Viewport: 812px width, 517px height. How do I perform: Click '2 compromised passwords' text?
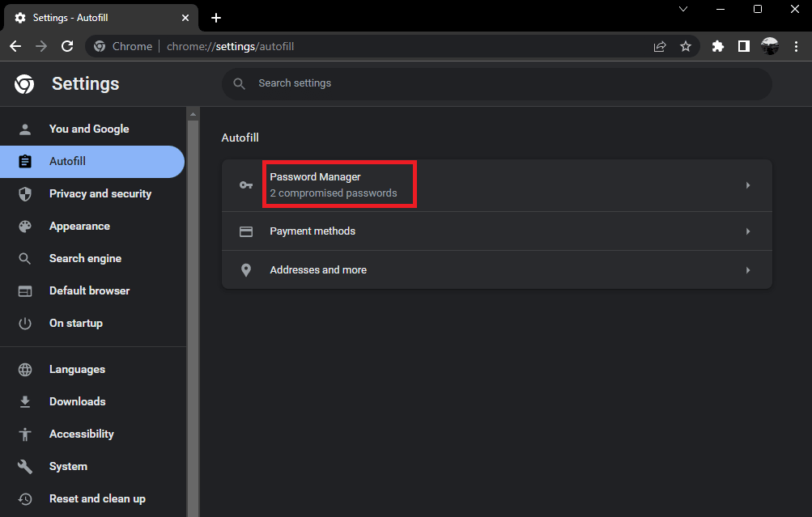pos(334,193)
